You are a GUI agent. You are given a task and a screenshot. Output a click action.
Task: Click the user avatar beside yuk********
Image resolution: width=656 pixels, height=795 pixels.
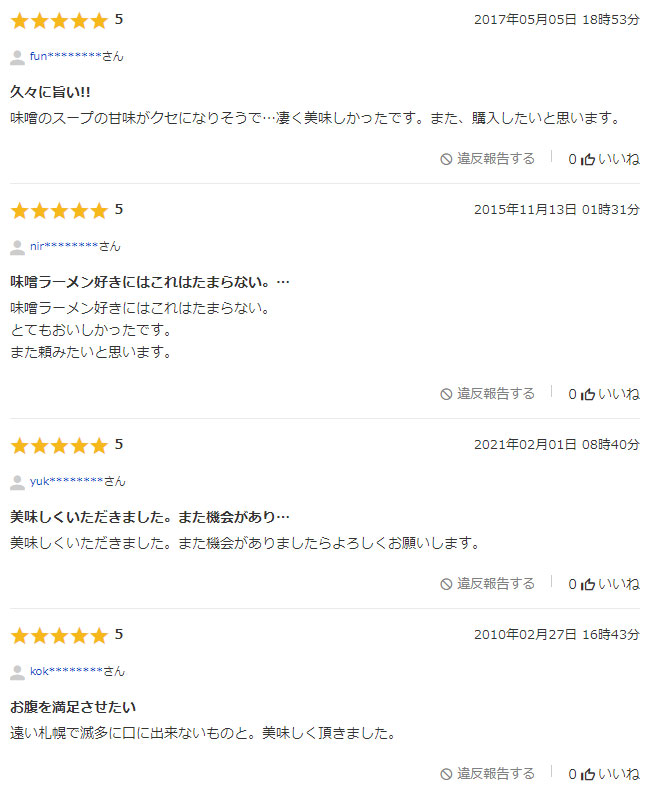pyautogui.click(x=17, y=482)
